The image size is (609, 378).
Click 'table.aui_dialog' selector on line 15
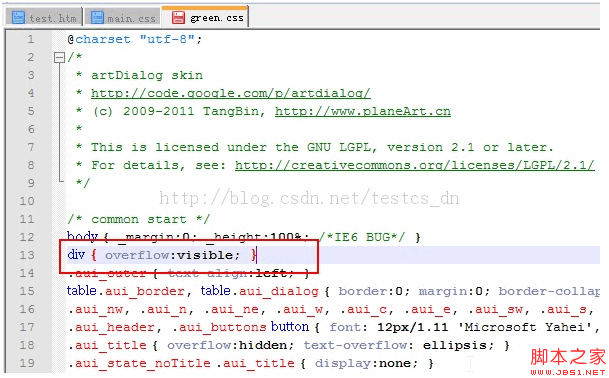tap(259, 291)
